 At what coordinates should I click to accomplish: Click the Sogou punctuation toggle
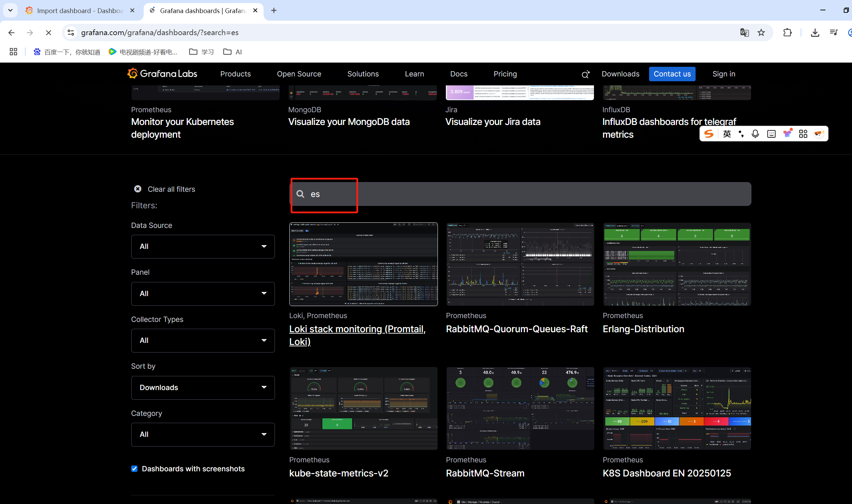[x=741, y=134]
